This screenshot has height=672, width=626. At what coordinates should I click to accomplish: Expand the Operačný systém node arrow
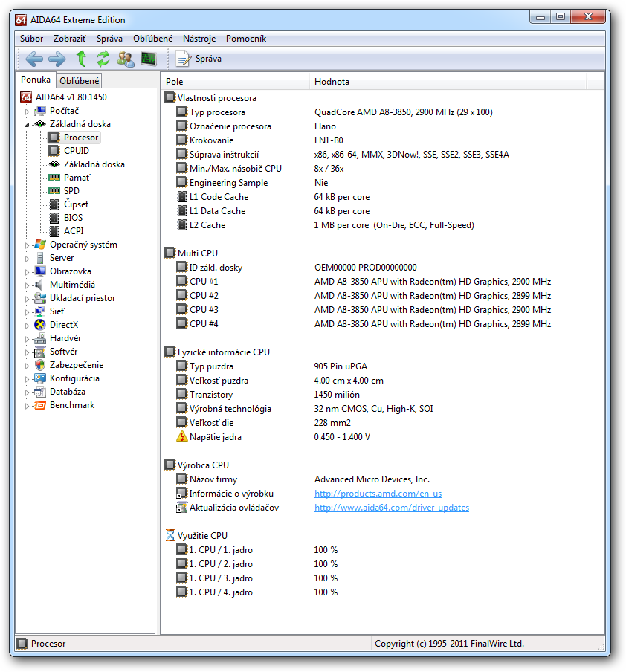(x=27, y=245)
